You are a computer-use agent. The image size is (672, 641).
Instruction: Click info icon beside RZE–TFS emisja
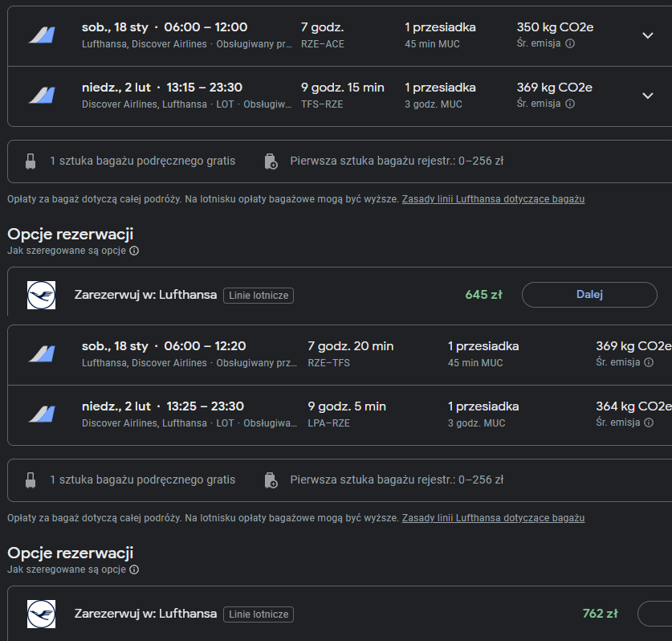649,362
